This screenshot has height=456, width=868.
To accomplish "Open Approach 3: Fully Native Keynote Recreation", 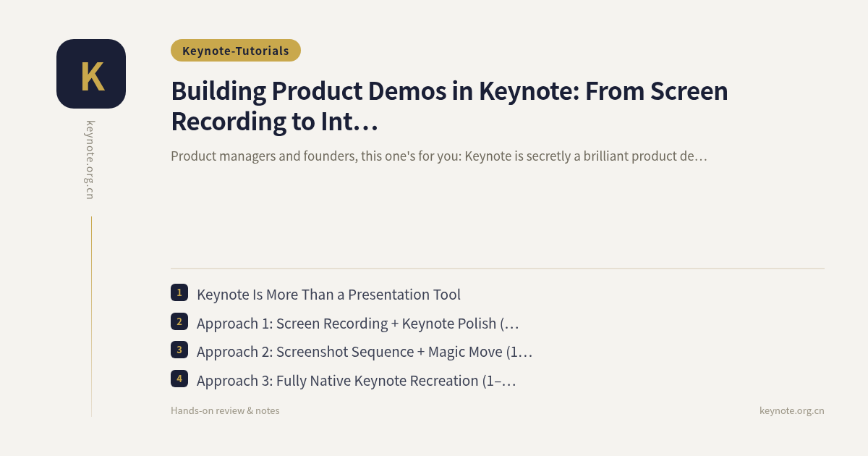I will (x=357, y=381).
